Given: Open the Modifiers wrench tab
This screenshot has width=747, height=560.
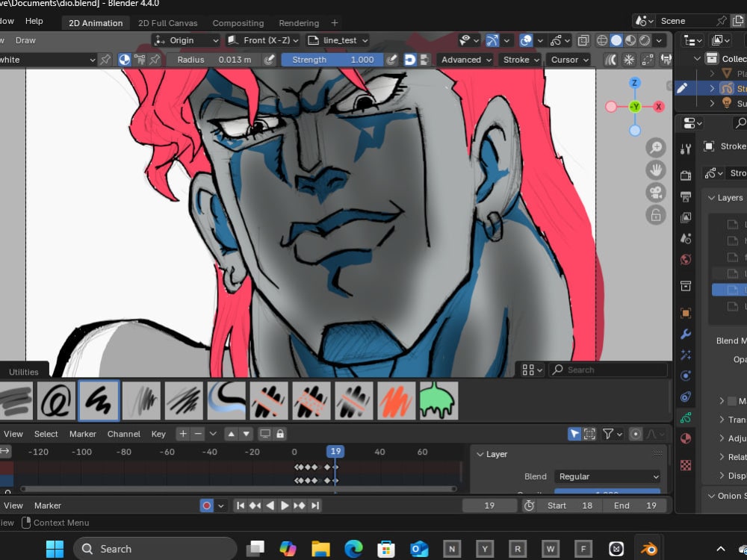Looking at the screenshot, I should [x=686, y=334].
